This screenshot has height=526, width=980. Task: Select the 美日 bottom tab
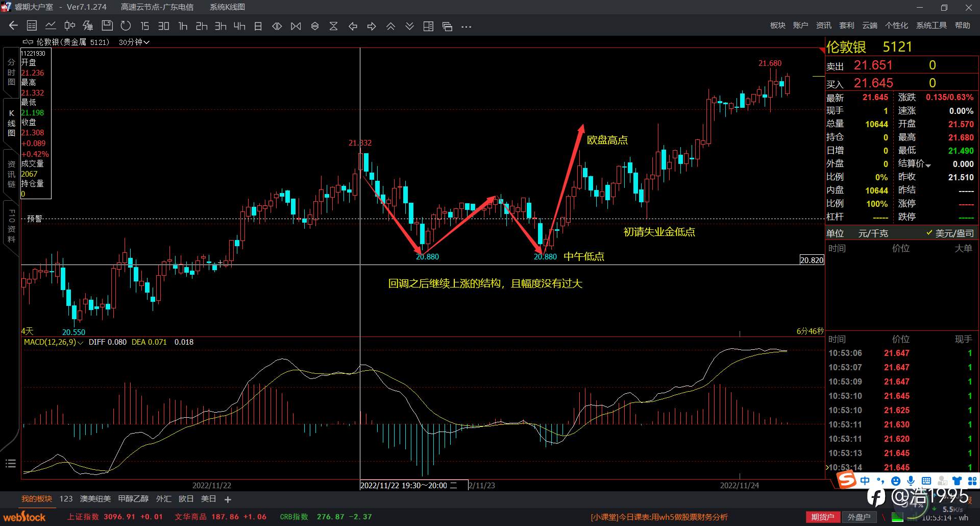(209, 499)
